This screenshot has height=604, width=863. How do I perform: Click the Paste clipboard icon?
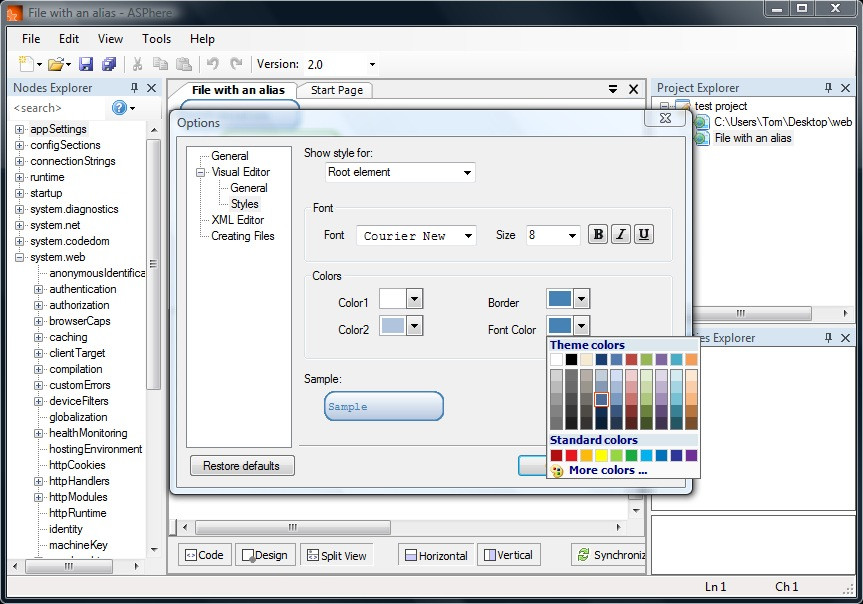tap(183, 64)
